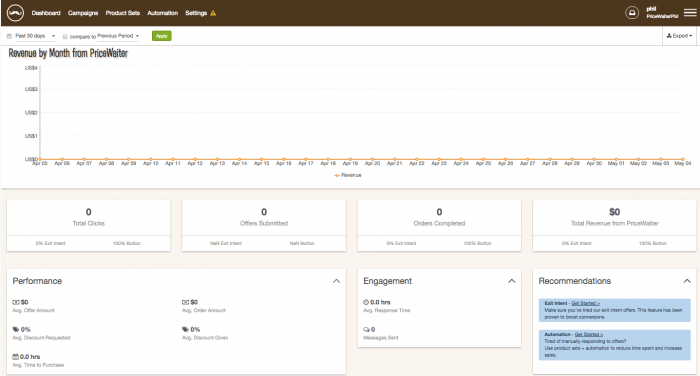Image resolution: width=700 pixels, height=376 pixels.
Task: Click the user avatar icon beside phil
Action: point(632,13)
